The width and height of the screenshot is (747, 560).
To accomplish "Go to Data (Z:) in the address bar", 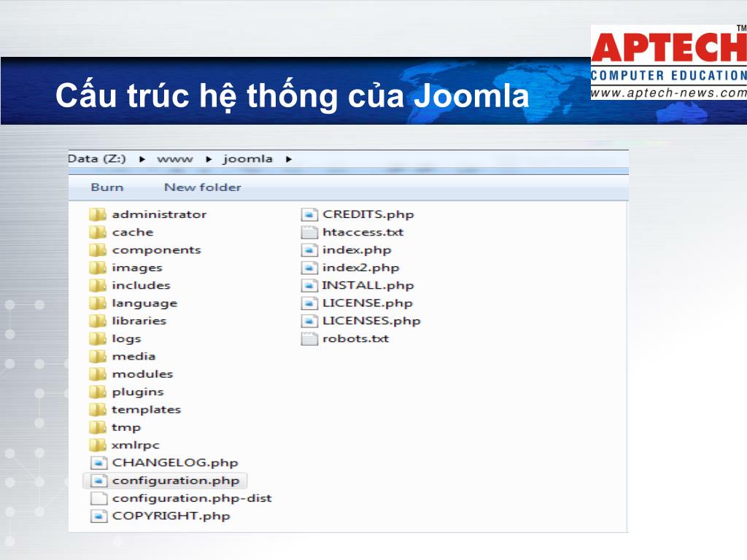I will tap(97, 158).
